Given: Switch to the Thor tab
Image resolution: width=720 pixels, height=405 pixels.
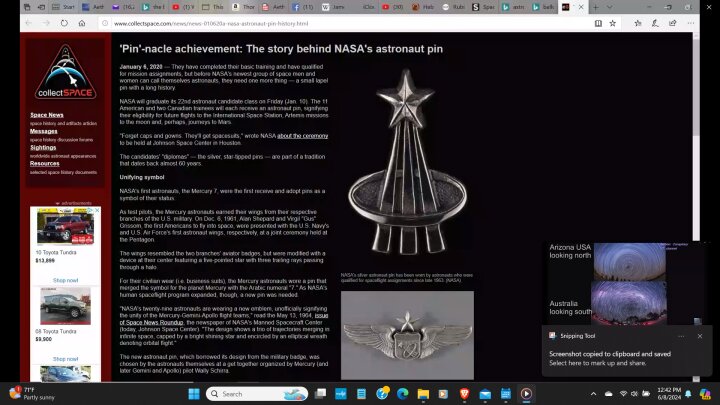Looking at the screenshot, I should [x=244, y=7].
